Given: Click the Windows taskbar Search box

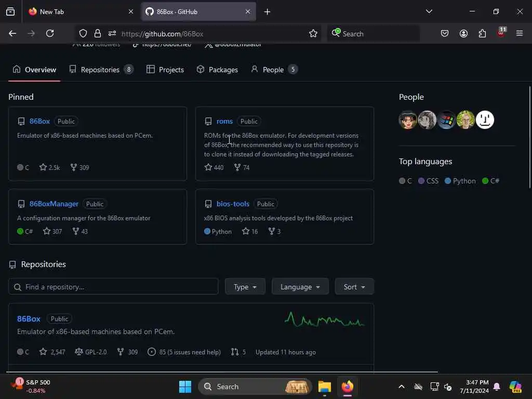Looking at the screenshot, I should point(255,387).
